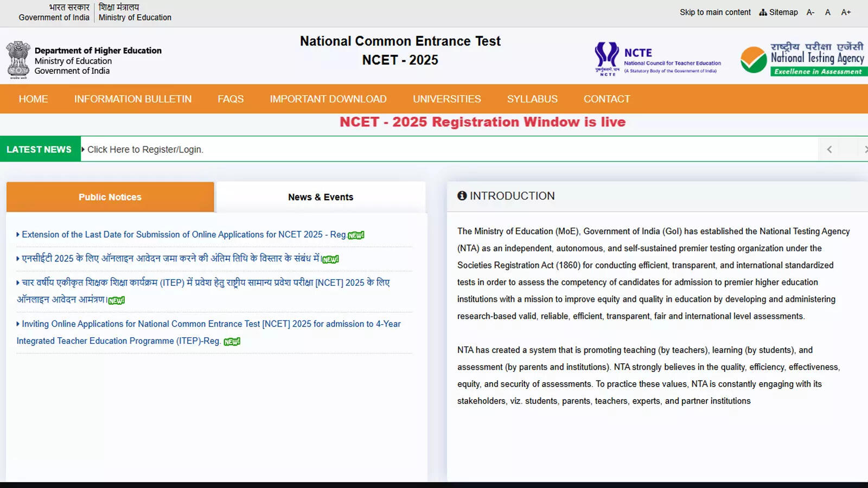Open Extension of Last Date notice

click(184, 234)
